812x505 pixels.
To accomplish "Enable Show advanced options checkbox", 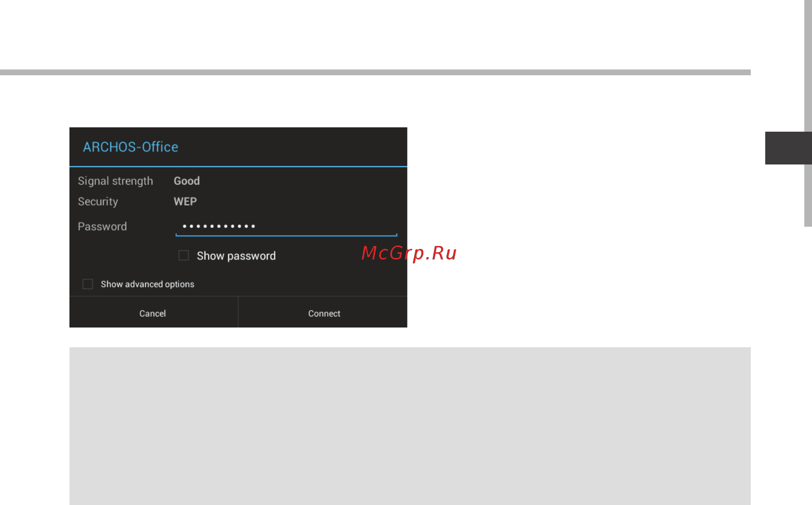I will [88, 284].
